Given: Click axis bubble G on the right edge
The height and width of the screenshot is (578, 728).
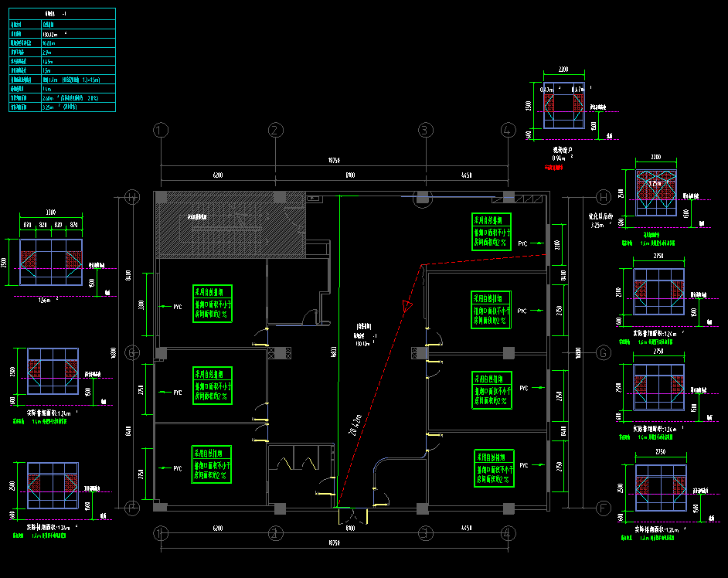Looking at the screenshot, I should coord(602,353).
